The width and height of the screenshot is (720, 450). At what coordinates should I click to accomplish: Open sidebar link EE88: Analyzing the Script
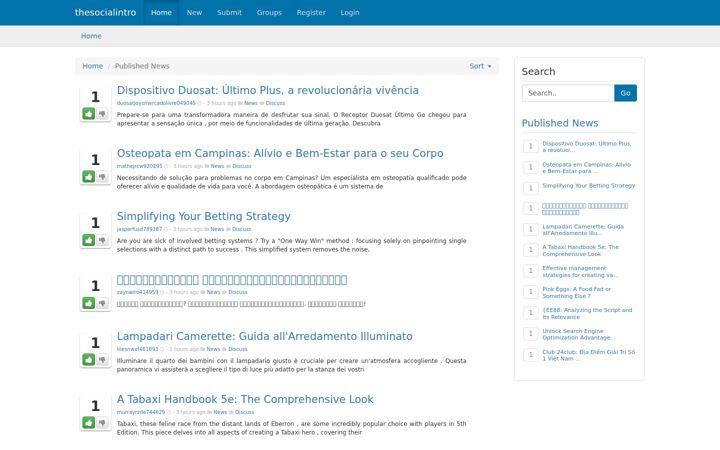(587, 314)
